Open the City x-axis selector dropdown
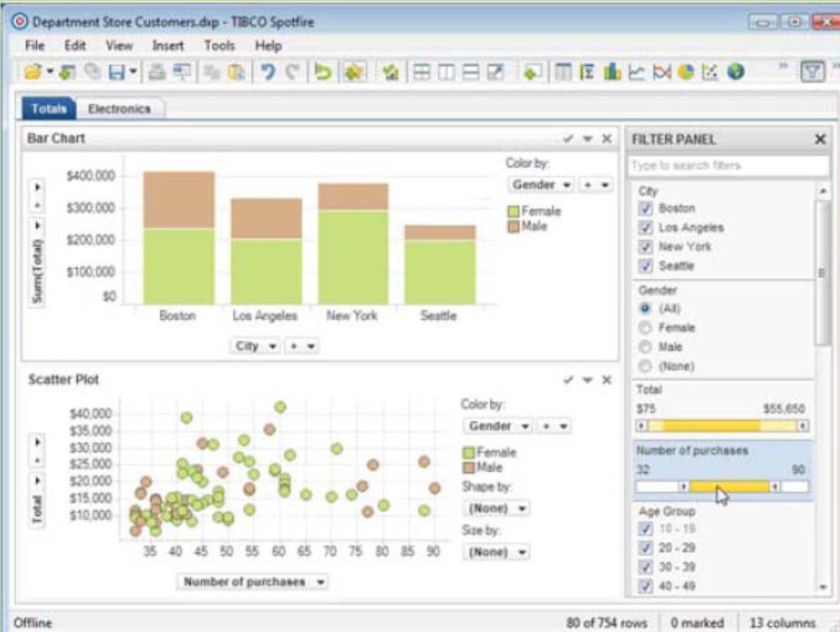 pos(256,346)
